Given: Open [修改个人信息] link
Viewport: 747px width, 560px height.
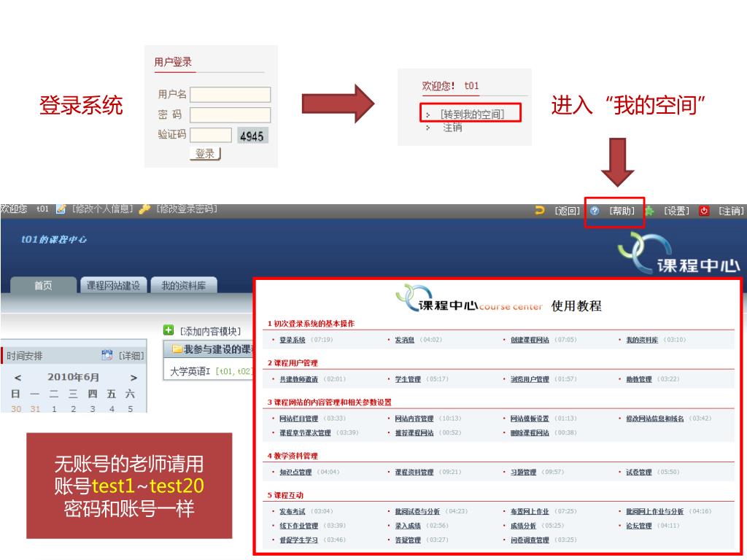Looking at the screenshot, I should [102, 209].
